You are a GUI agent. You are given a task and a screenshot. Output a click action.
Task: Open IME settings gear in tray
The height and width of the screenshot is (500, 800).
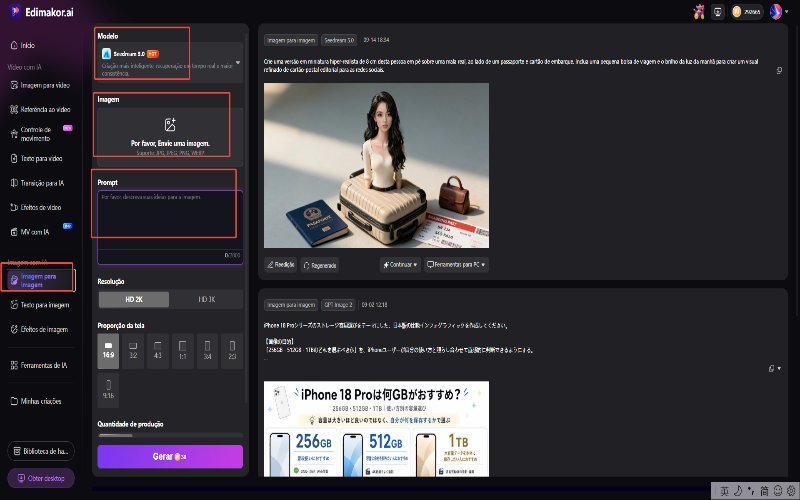click(x=791, y=491)
